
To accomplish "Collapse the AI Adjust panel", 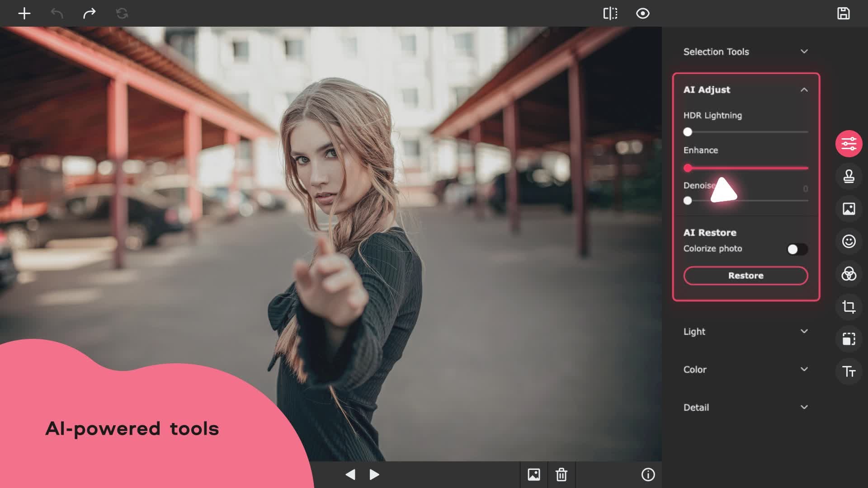I will coord(803,90).
